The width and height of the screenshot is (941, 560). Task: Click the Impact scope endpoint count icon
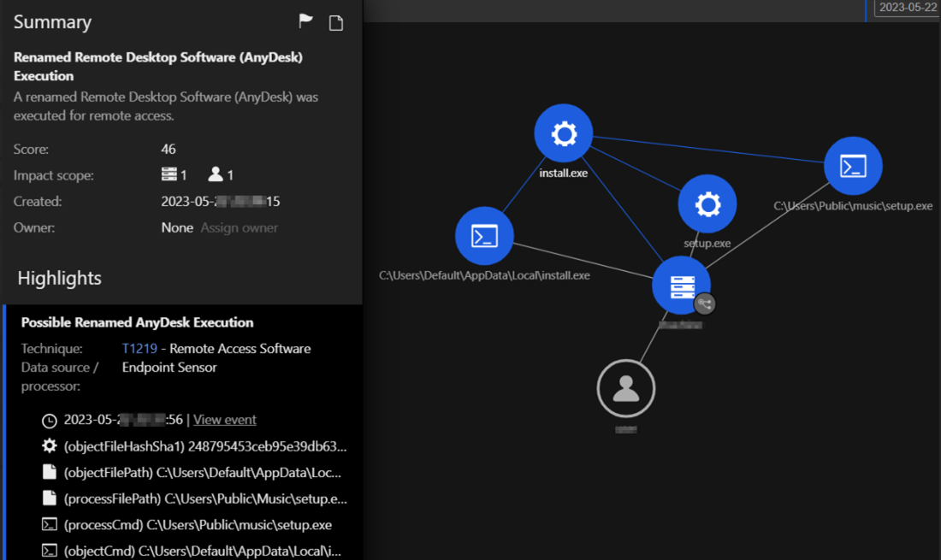point(169,174)
